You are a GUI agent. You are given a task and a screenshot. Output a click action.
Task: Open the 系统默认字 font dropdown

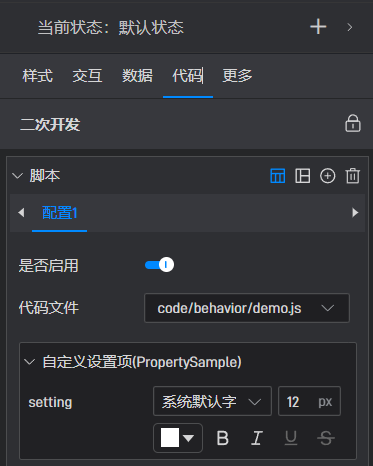212,401
